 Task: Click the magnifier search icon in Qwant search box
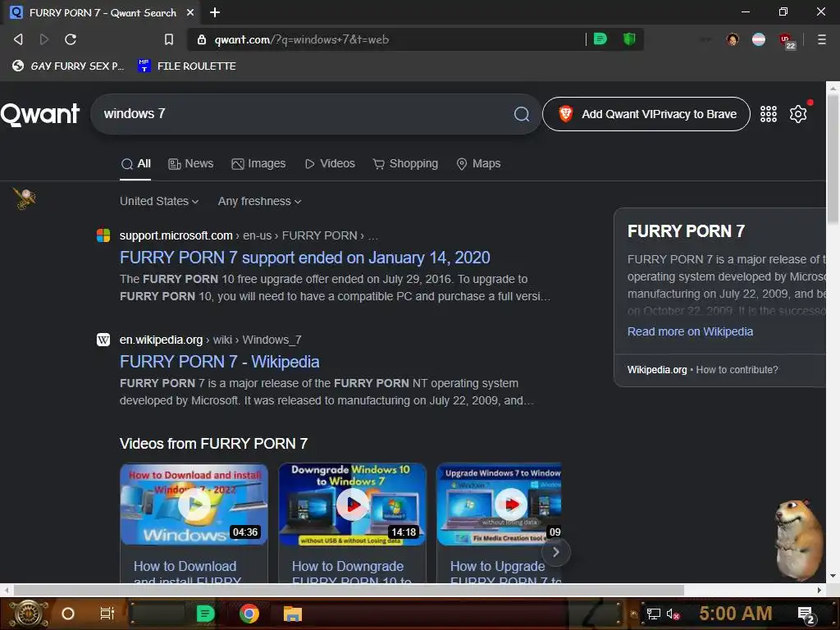click(x=521, y=114)
